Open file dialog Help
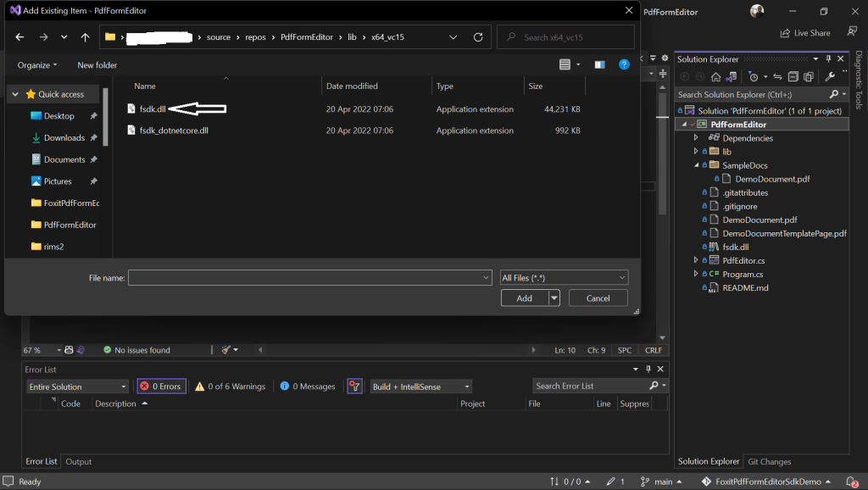Image resolution: width=868 pixels, height=490 pixels. (x=624, y=64)
